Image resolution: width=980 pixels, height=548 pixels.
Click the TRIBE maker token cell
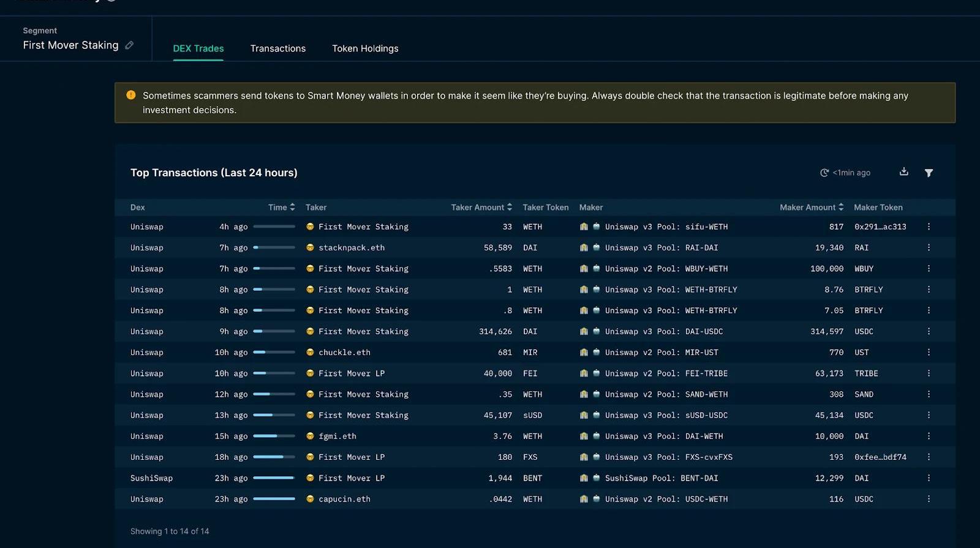coord(866,373)
